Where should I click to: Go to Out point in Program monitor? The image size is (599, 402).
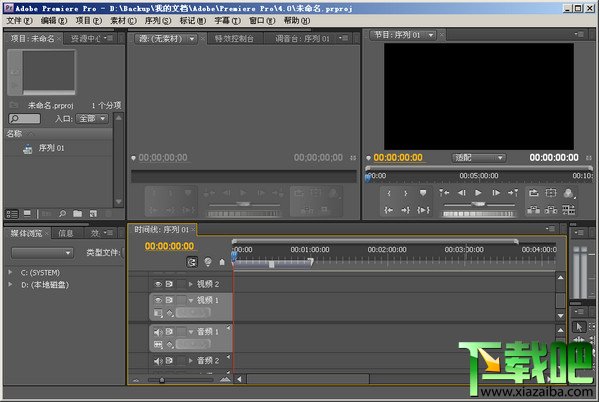[x=405, y=210]
